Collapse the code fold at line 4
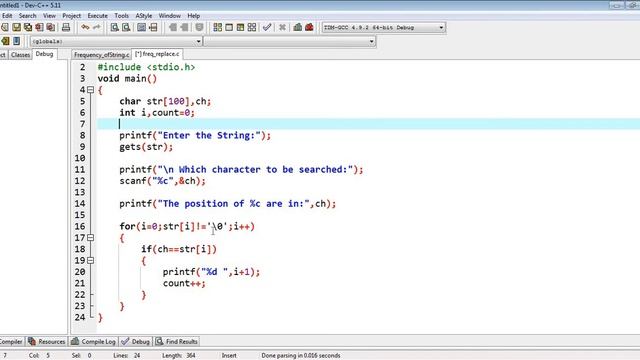The width and height of the screenshot is (640, 360). [91, 90]
